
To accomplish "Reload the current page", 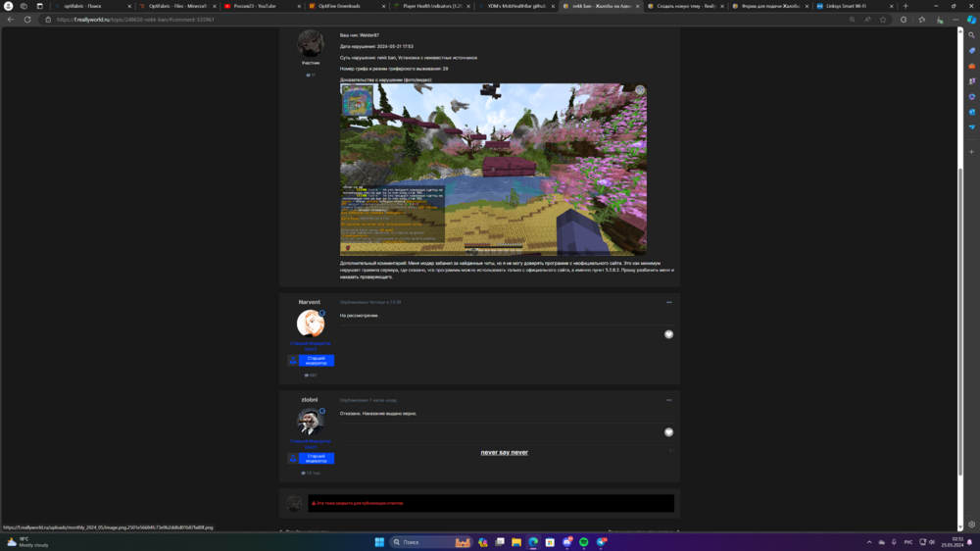I will tap(27, 20).
